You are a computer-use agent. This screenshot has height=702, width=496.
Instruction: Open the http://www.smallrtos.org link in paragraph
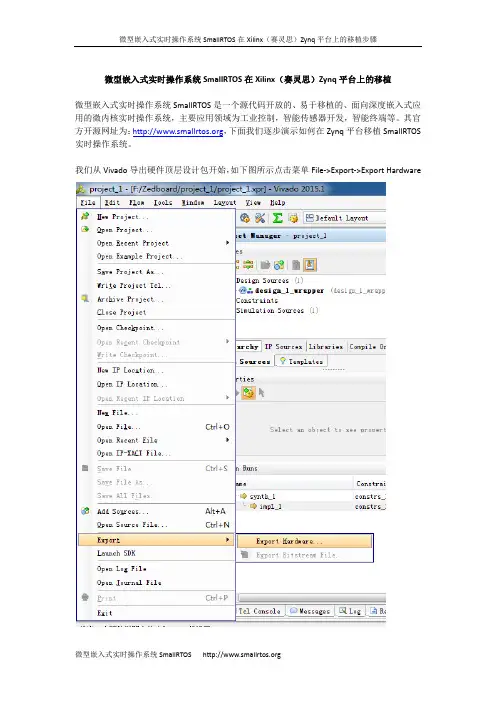pyautogui.click(x=178, y=131)
